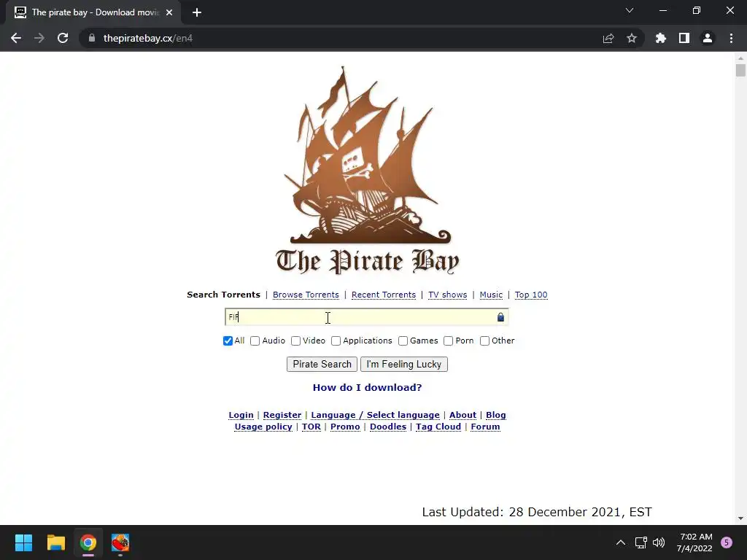Image resolution: width=747 pixels, height=560 pixels.
Task: Close The pirate bay tab
Action: click(x=169, y=12)
